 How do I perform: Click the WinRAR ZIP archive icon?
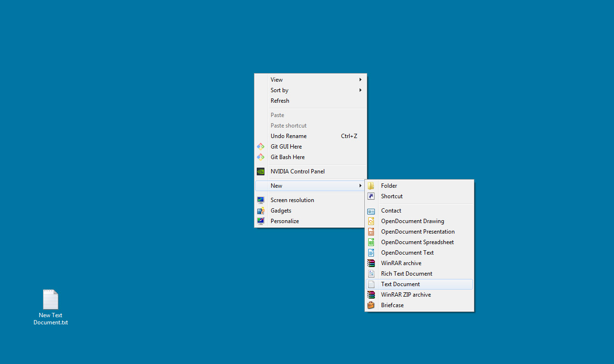click(371, 295)
